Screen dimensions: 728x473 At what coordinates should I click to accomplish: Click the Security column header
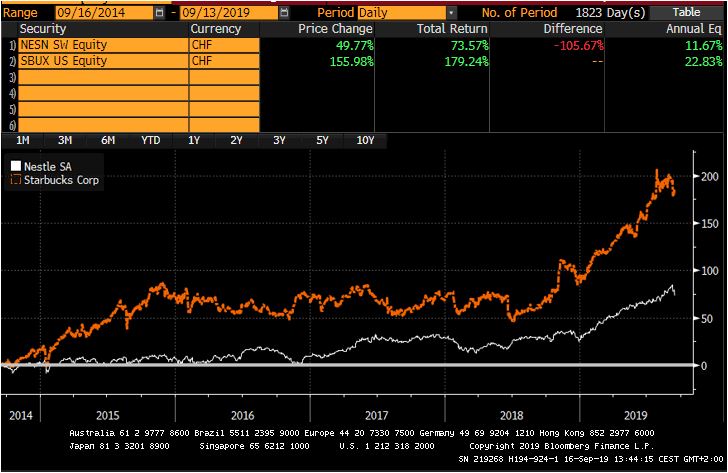pos(43,29)
